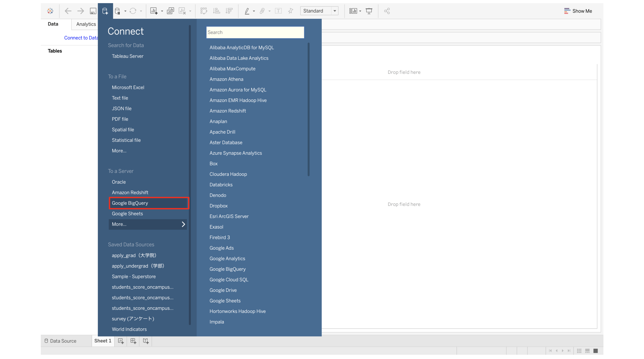The image size is (644, 359).
Task: Select Databricks in connector list
Action: pos(221,185)
